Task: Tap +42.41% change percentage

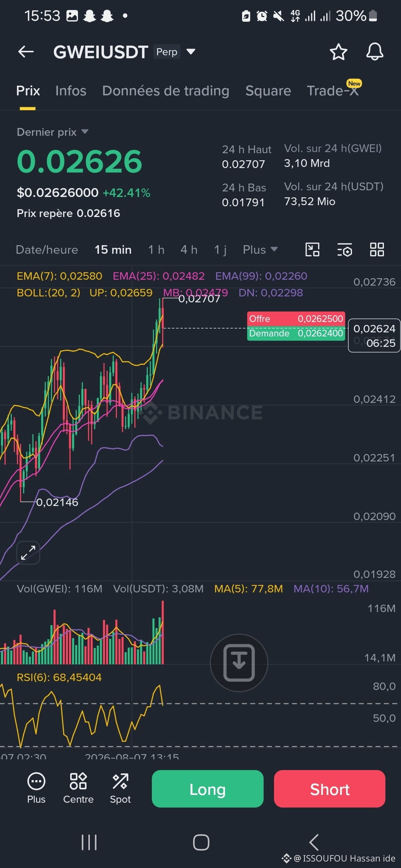Action: [x=127, y=193]
